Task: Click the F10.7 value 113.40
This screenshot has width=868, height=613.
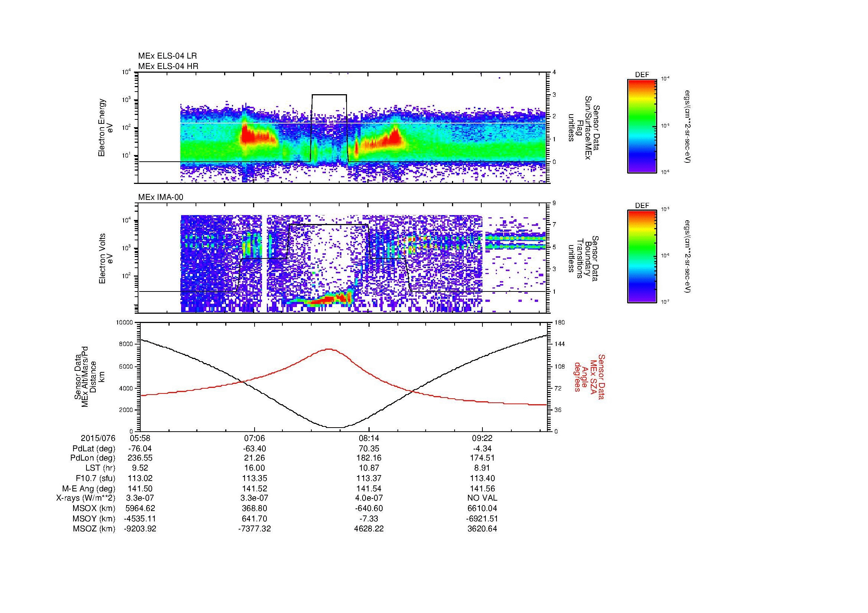Action: [x=482, y=478]
